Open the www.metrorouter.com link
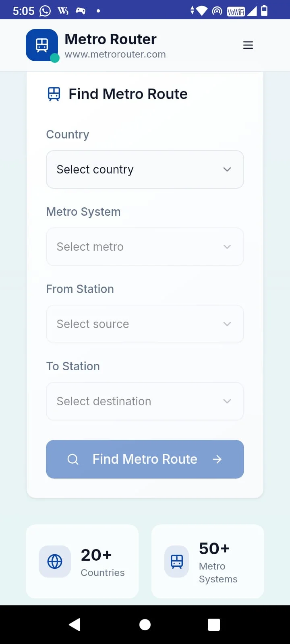The height and width of the screenshot is (644, 290). (115, 54)
